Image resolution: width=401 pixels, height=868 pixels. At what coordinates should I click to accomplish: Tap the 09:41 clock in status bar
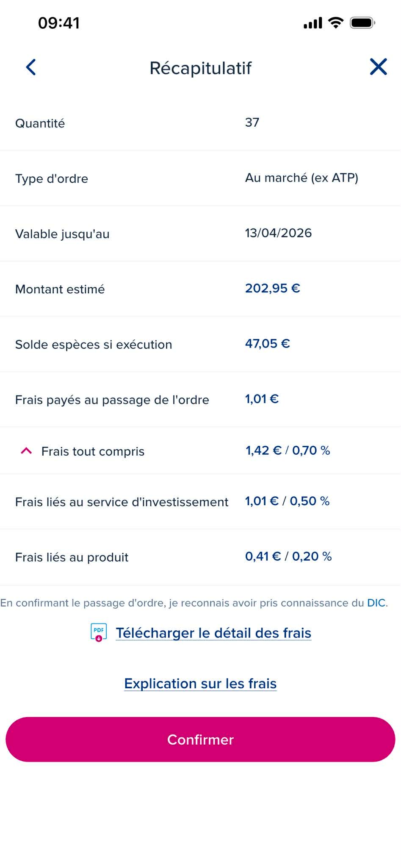tap(59, 23)
